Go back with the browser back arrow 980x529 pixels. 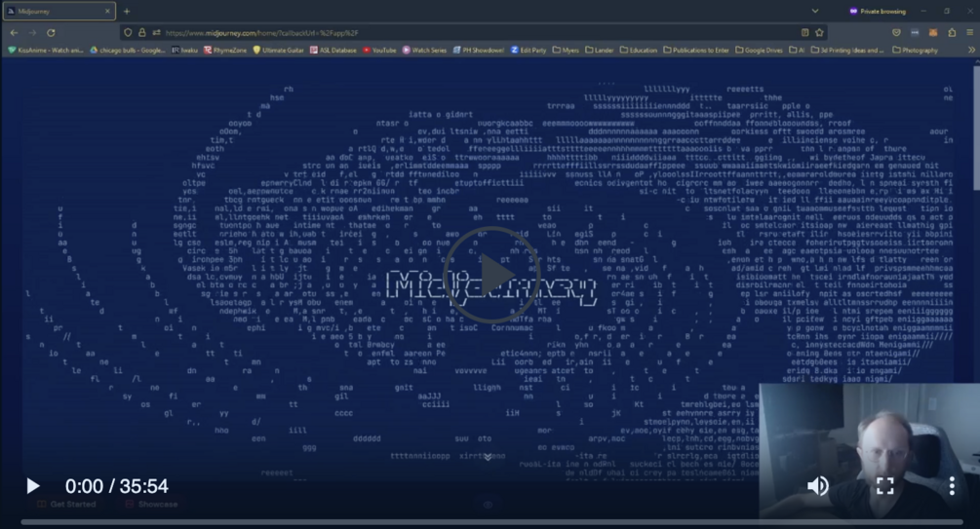(x=15, y=32)
